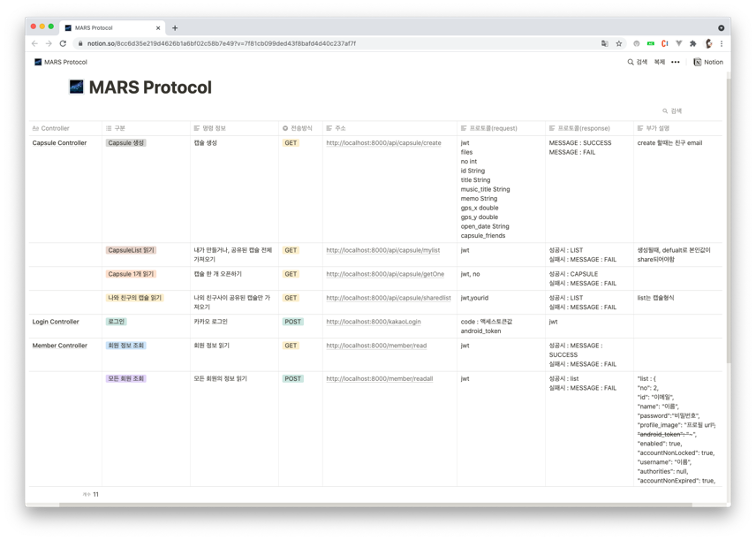Open the profile avatar icon
The height and width of the screenshot is (540, 756).
tap(708, 43)
